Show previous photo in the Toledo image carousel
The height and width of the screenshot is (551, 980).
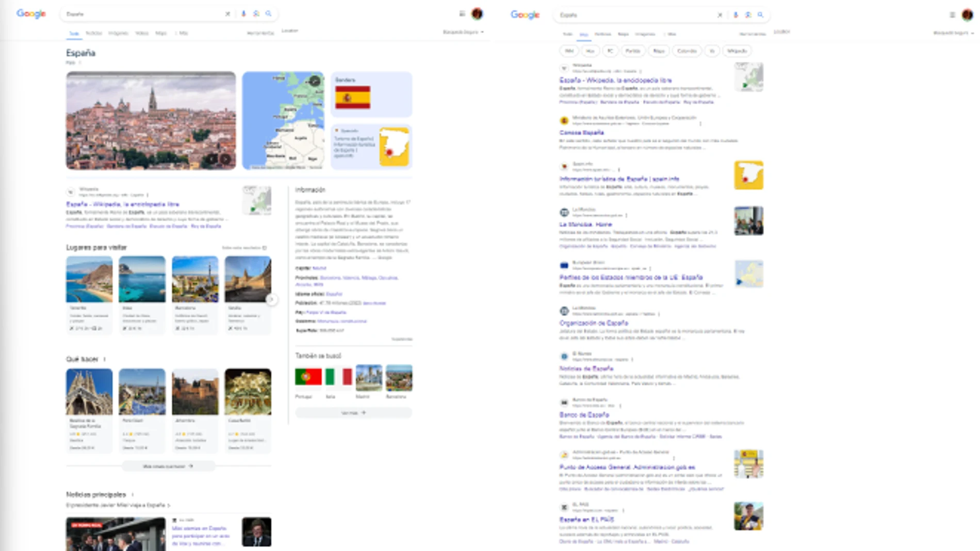[x=212, y=159]
